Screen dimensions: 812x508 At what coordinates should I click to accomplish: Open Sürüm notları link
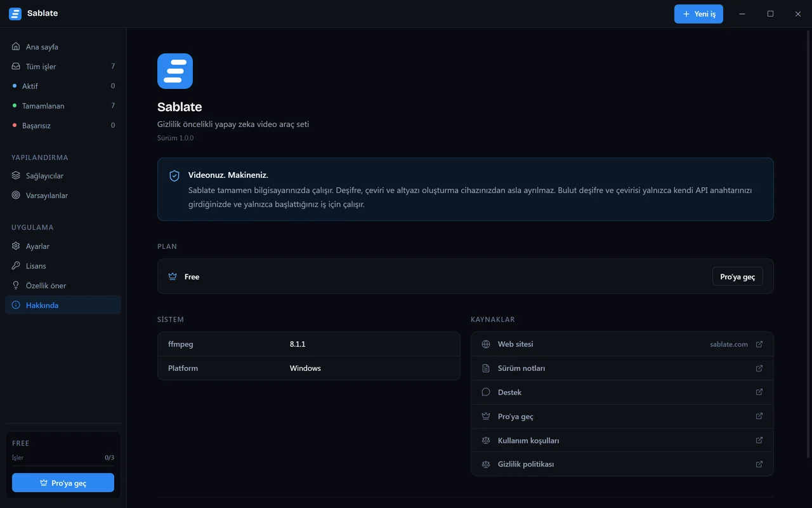point(622,368)
